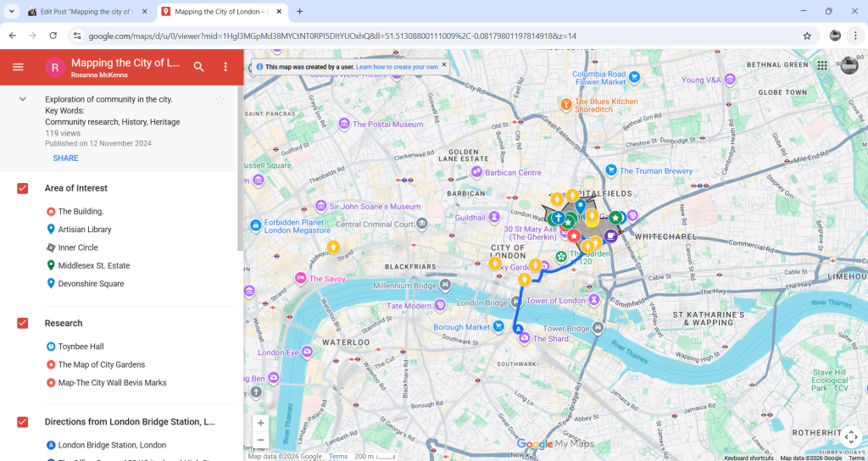Reload the page with the browser refresh icon
This screenshot has width=868, height=461.
53,36
